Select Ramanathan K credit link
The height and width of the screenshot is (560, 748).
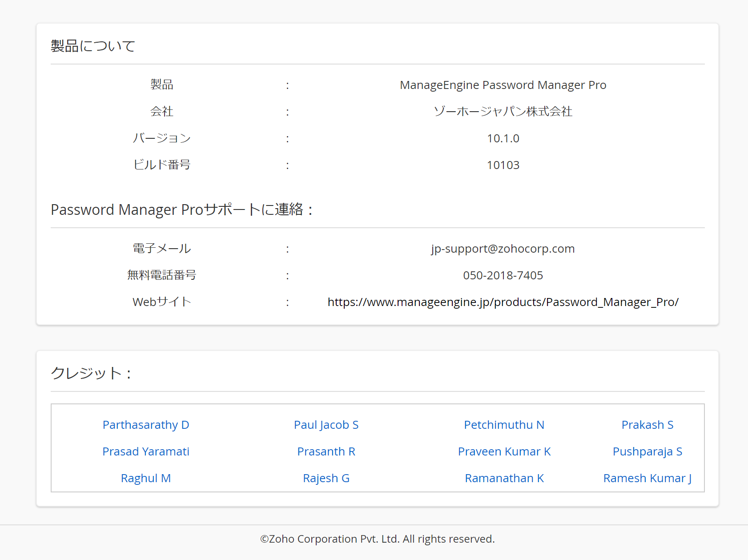point(504,478)
